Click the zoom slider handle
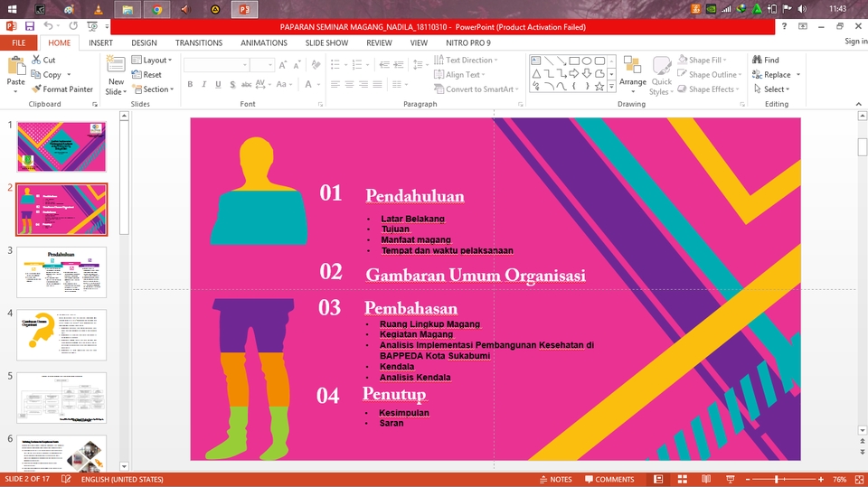This screenshot has height=487, width=868. pyautogui.click(x=777, y=479)
